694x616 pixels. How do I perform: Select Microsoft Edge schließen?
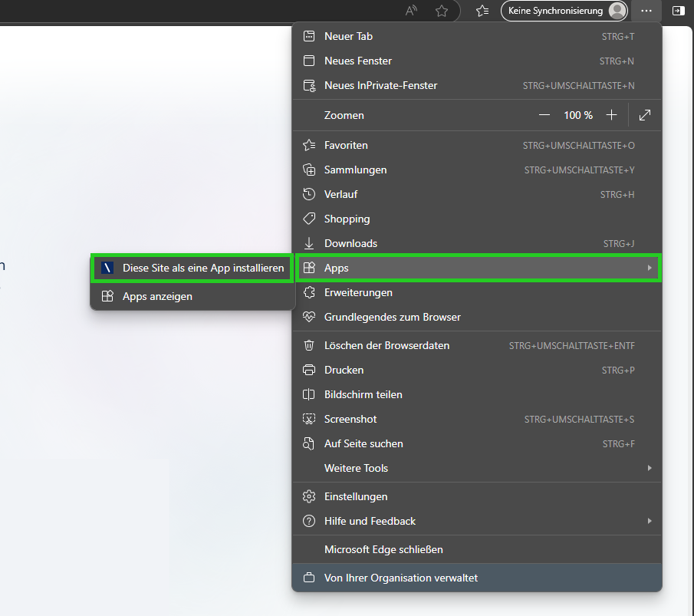[477, 549]
